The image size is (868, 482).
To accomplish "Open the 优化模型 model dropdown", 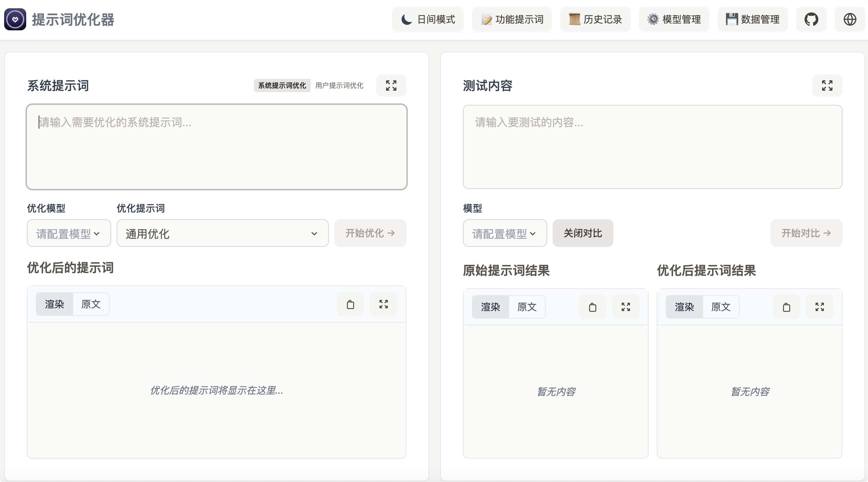I will [69, 233].
